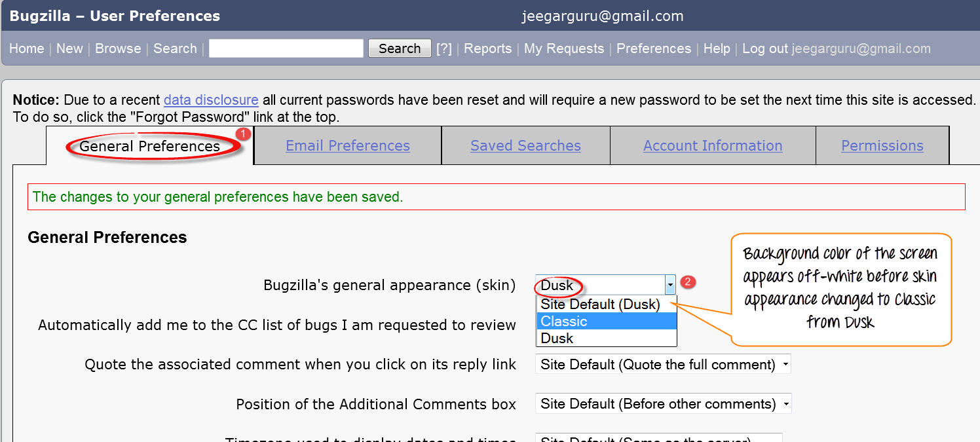Image resolution: width=980 pixels, height=442 pixels.
Task: Open the New bug link
Action: pyautogui.click(x=69, y=48)
